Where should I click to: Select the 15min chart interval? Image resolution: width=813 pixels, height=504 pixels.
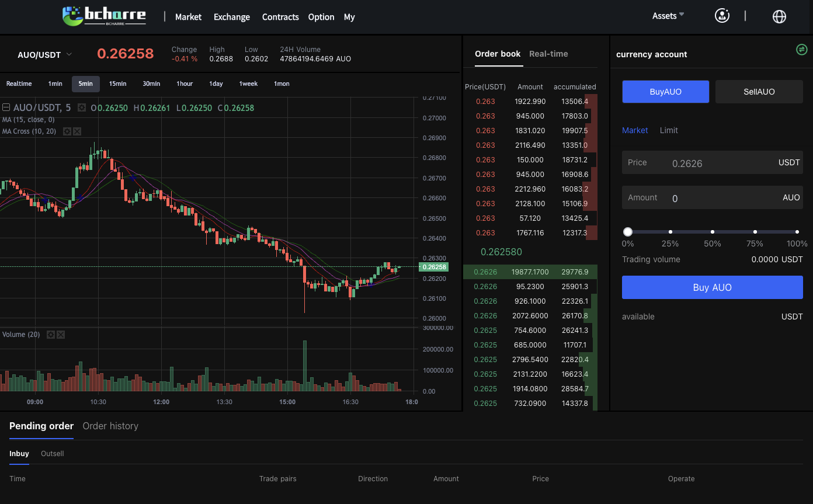(x=117, y=84)
